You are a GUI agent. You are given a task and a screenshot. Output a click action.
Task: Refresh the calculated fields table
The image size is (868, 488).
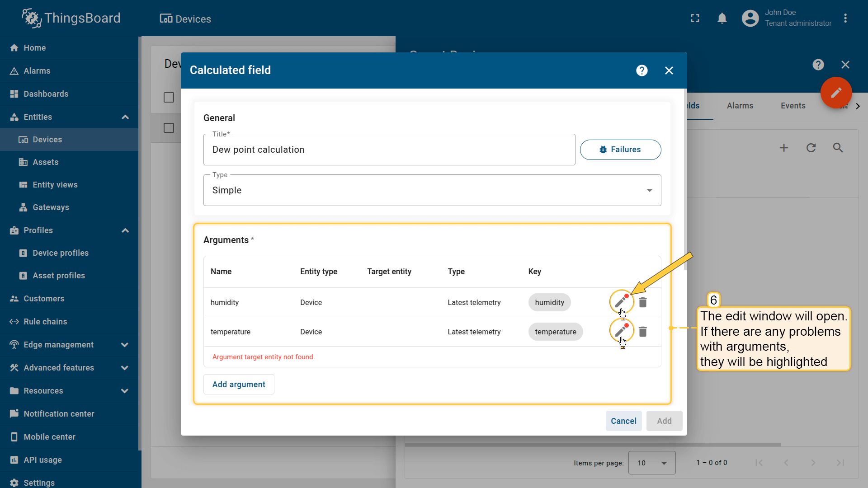pos(811,148)
